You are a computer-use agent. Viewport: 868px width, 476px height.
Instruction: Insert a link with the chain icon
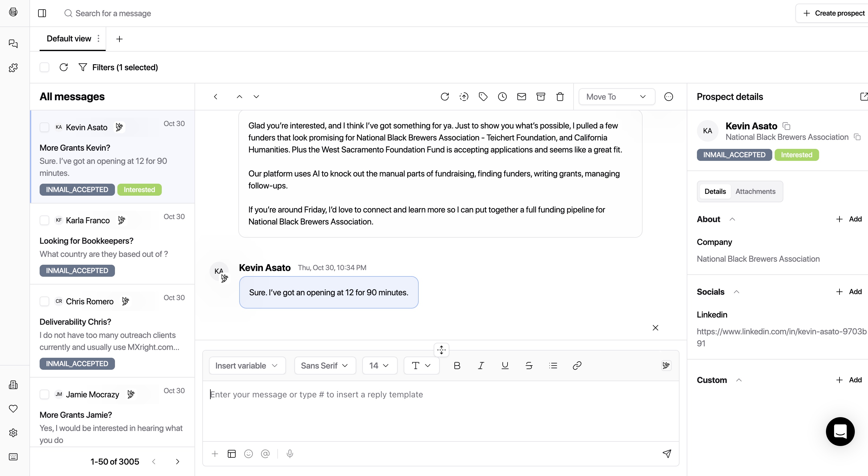coord(577,366)
